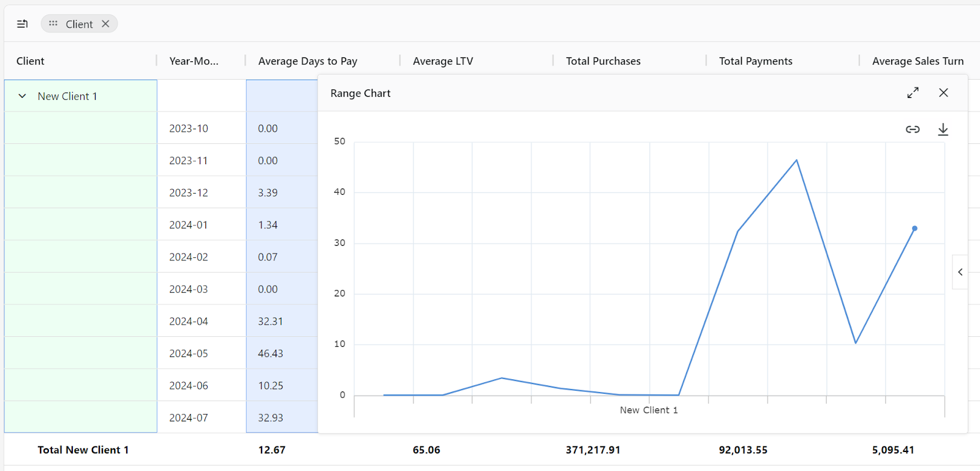Viewport: 980px width, 471px height.
Task: Click the 12.67 total average value
Action: [272, 450]
